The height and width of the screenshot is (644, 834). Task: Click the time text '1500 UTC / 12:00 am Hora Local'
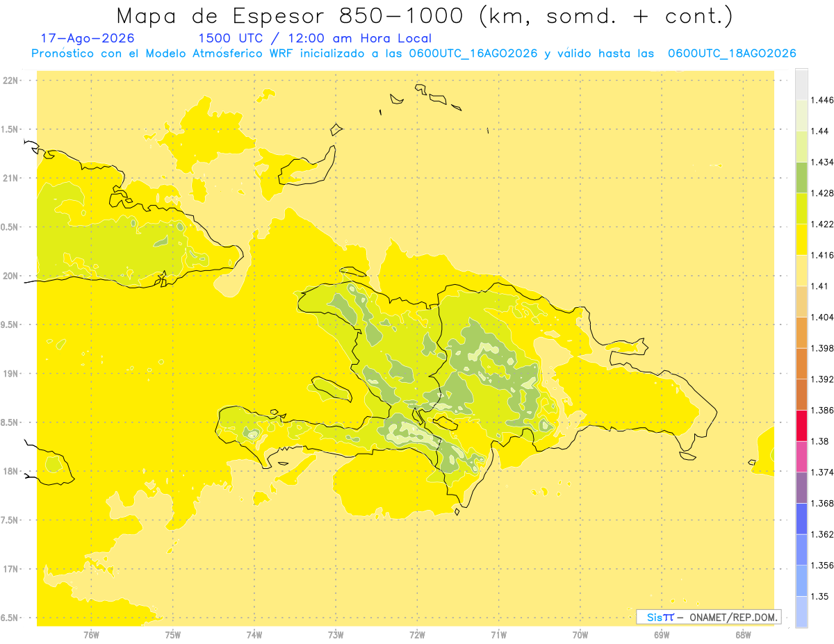click(x=315, y=39)
